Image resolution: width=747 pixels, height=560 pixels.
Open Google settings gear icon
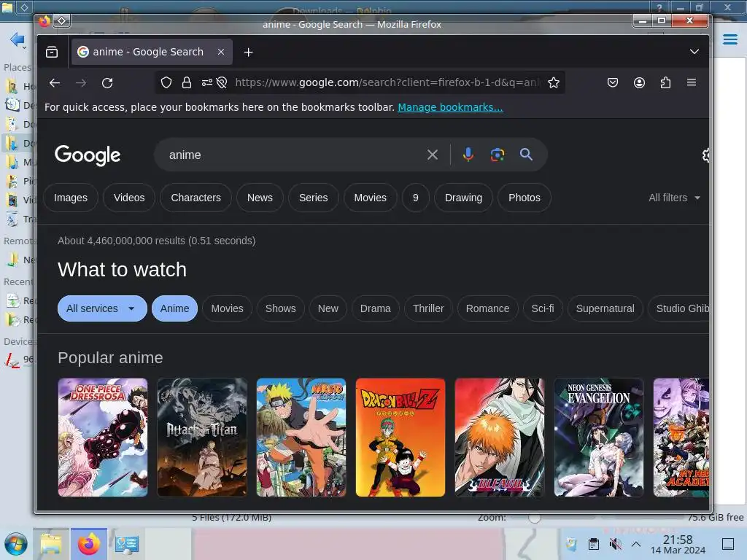click(x=705, y=155)
